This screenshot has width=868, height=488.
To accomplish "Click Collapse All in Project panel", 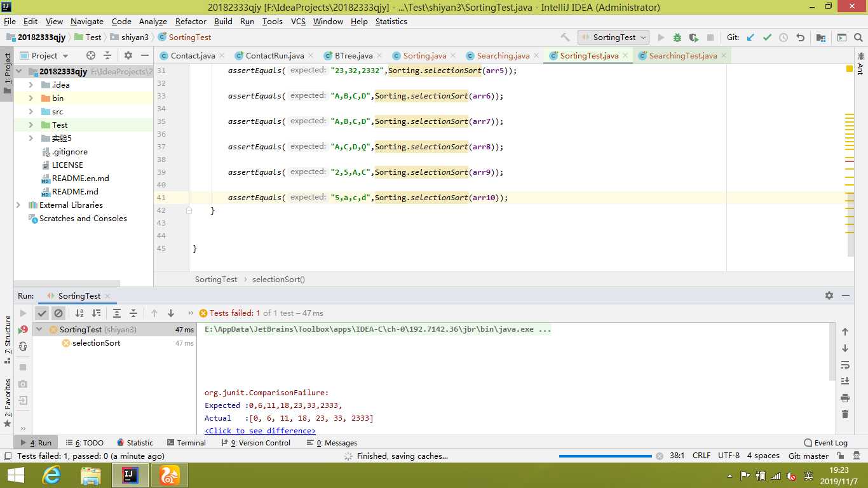I will tap(107, 55).
